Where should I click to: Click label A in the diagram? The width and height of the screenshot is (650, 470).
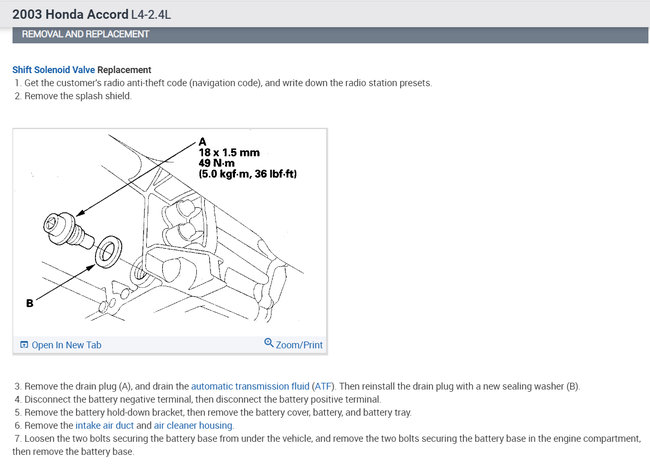click(202, 142)
